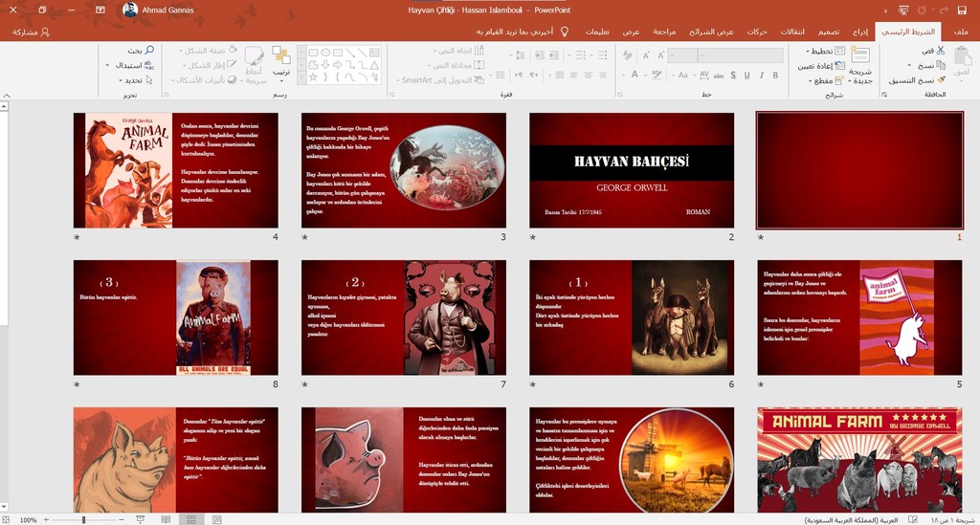Open the Character Spacing (AV) menu
The image size is (980, 525).
coord(703,75)
